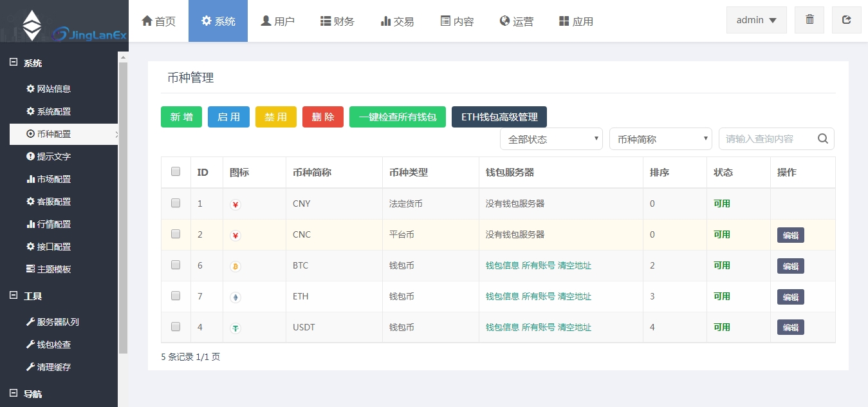Click the JingLanEx logo
Image resolution: width=868 pixels, height=407 pixels.
click(64, 26)
